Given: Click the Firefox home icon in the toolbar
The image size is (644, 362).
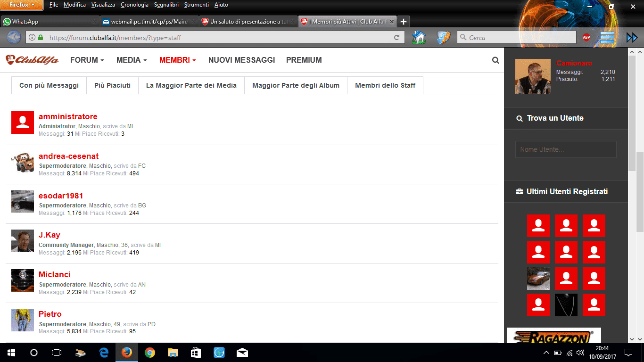Looking at the screenshot, I should 419,38.
